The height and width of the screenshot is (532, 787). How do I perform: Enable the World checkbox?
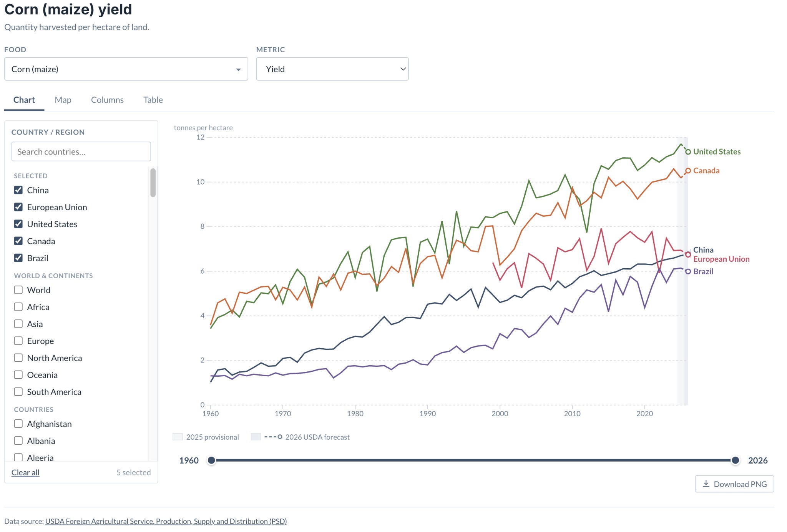tap(18, 290)
